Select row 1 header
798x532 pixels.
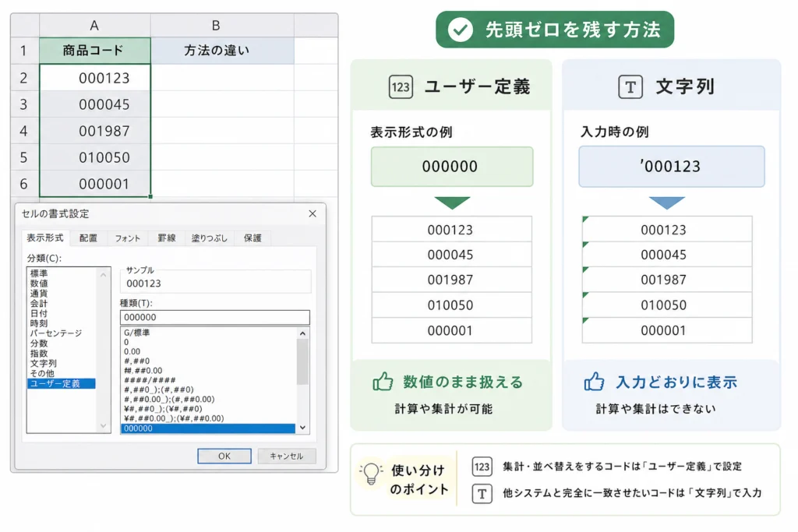[x=24, y=51]
